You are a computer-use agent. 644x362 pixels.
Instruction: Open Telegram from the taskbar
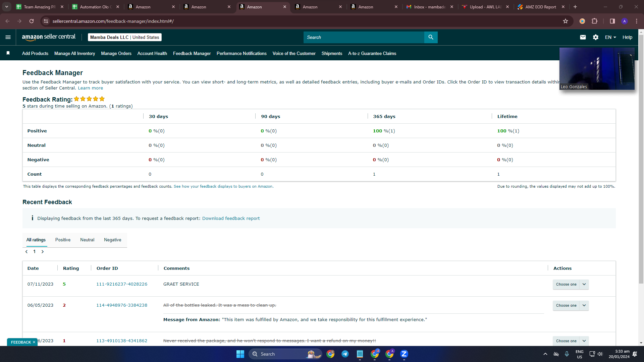tap(345, 354)
